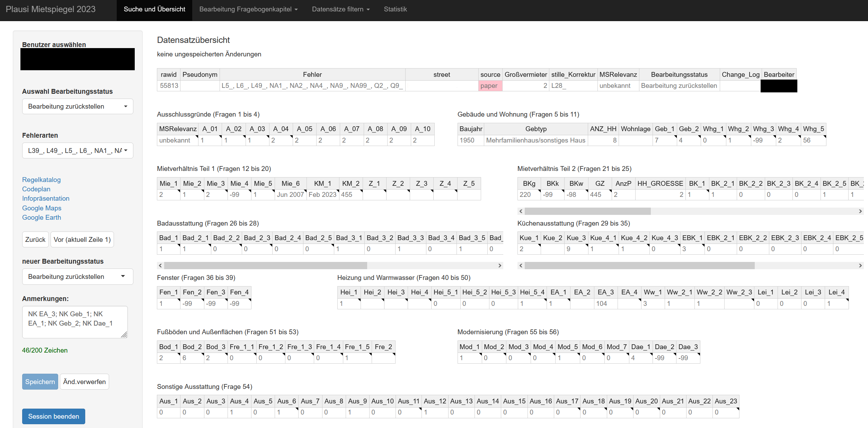Click the '46/200 Zeichen' character counter

(x=45, y=350)
